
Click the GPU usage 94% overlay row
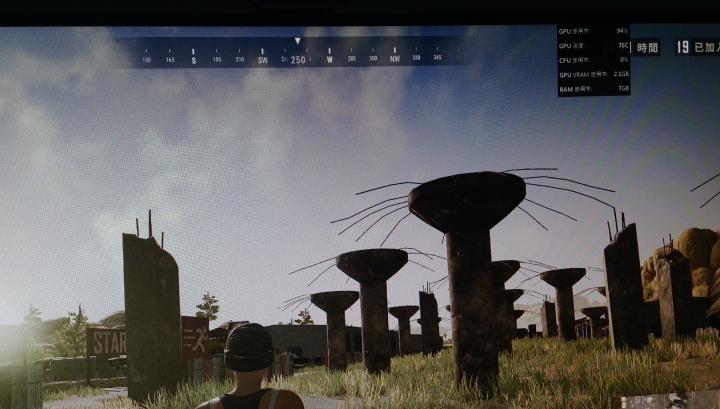(x=593, y=31)
